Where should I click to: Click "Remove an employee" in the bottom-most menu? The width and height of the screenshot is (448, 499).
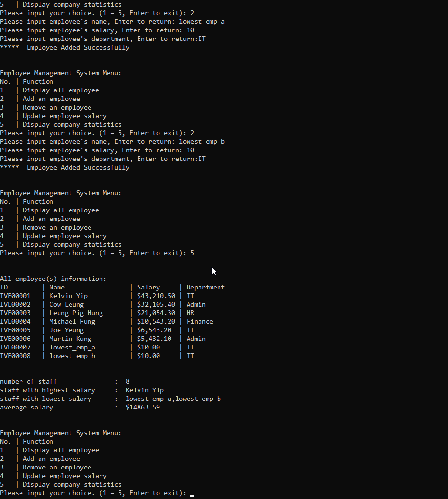[57, 468]
